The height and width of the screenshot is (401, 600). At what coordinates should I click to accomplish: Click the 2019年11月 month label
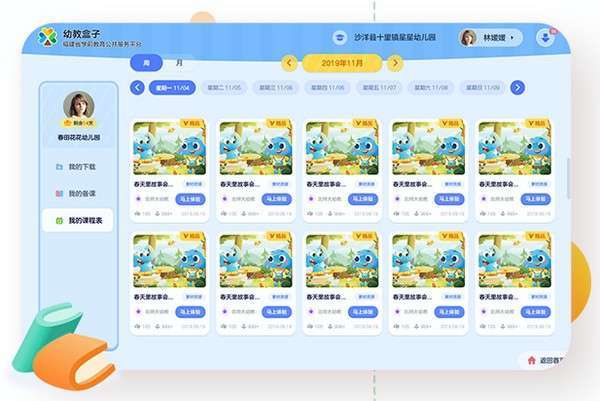(342, 63)
